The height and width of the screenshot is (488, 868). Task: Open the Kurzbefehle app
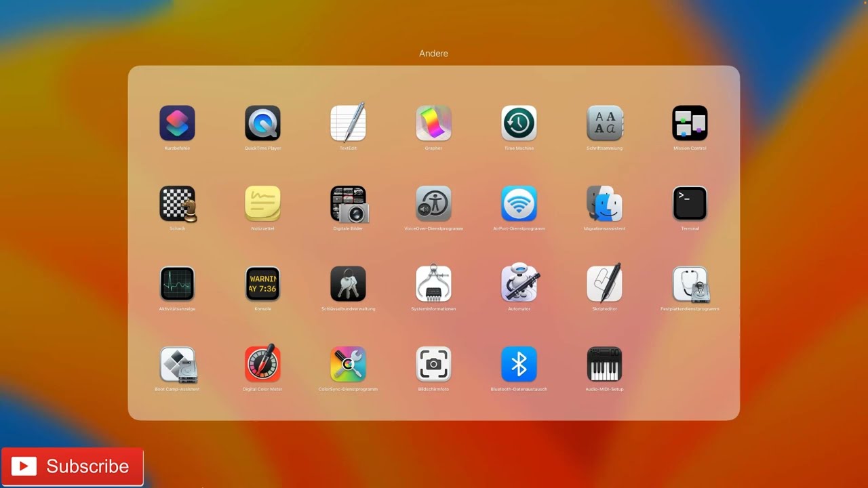coord(177,123)
